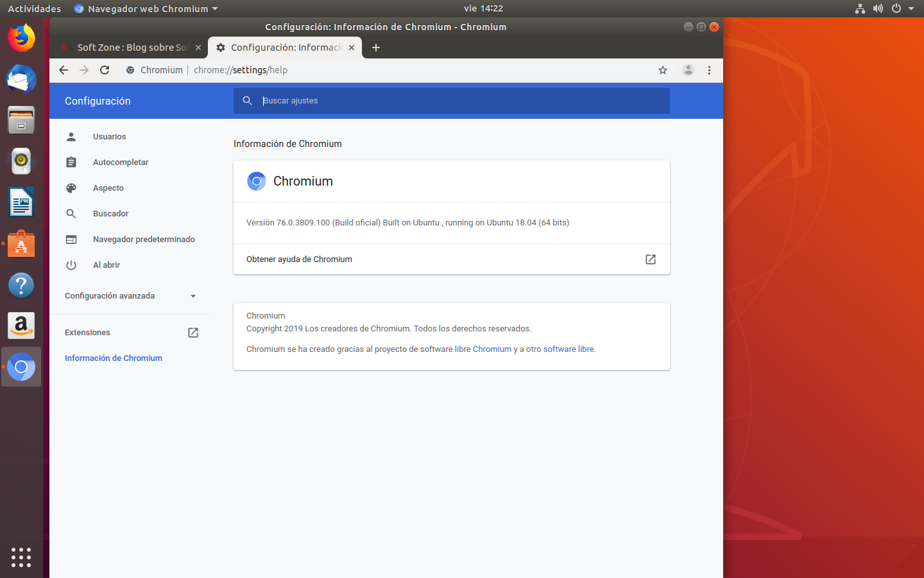Open Amazon from the dock
The image size is (924, 578).
point(21,326)
